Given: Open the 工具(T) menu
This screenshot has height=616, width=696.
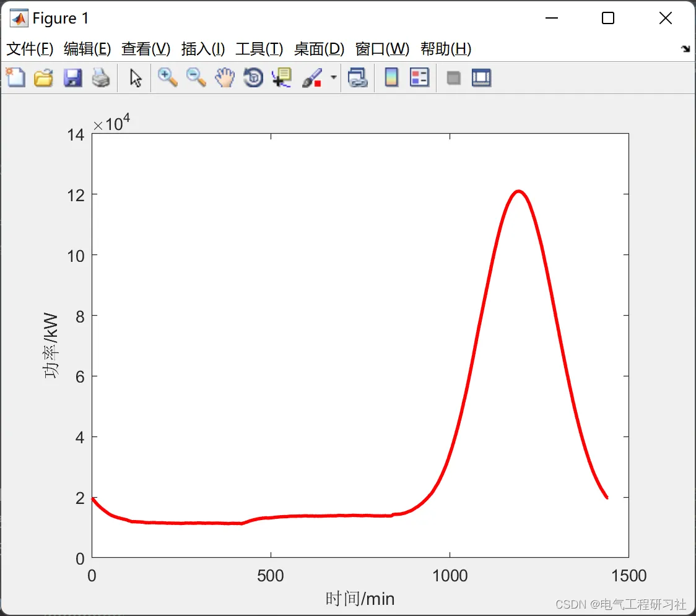Looking at the screenshot, I should click(x=259, y=49).
